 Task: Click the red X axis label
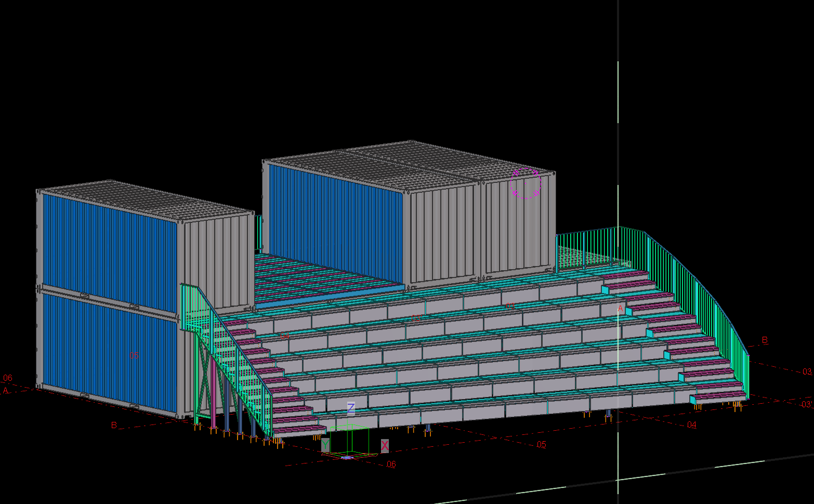click(385, 445)
